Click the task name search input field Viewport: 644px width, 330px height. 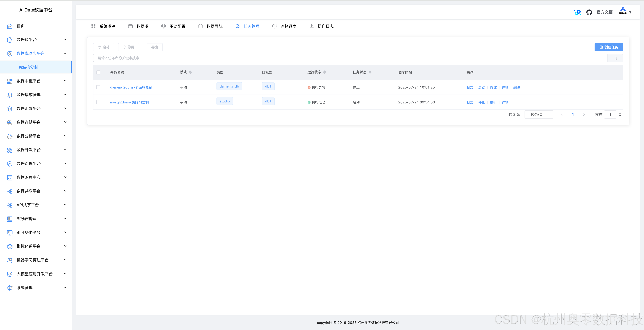[x=350, y=58]
